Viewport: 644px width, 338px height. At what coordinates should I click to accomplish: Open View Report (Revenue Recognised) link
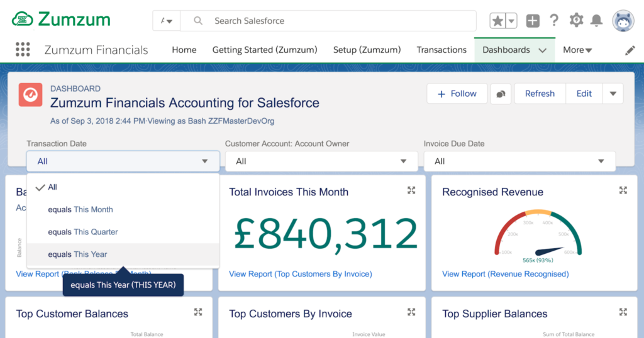pyautogui.click(x=505, y=274)
